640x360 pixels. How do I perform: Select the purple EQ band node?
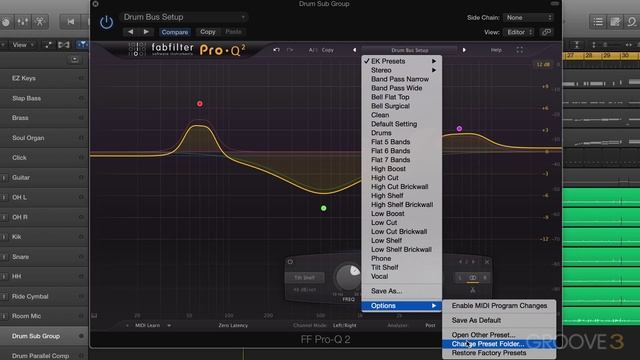[x=459, y=129]
